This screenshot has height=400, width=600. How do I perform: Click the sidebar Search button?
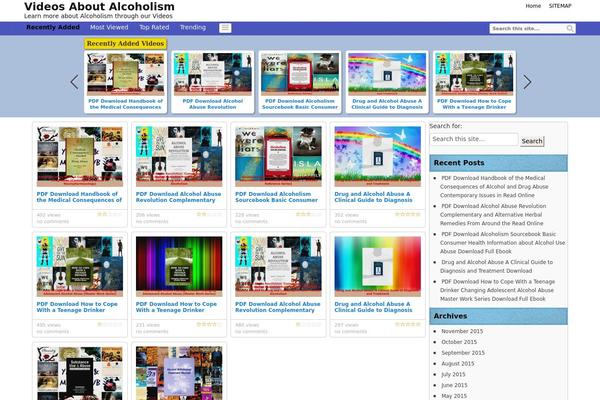pyautogui.click(x=532, y=141)
